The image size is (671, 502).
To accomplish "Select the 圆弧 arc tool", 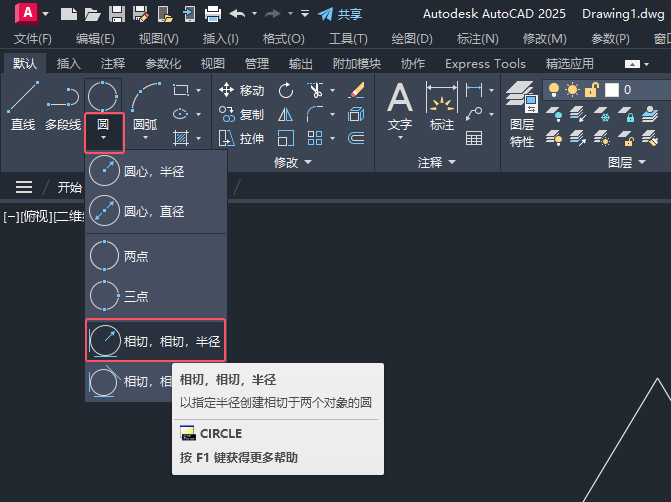I will [x=145, y=107].
